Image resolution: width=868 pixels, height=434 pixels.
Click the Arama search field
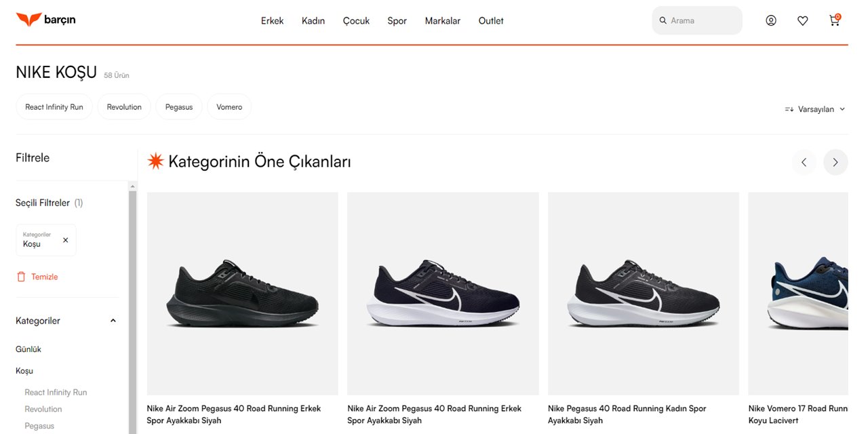click(702, 20)
